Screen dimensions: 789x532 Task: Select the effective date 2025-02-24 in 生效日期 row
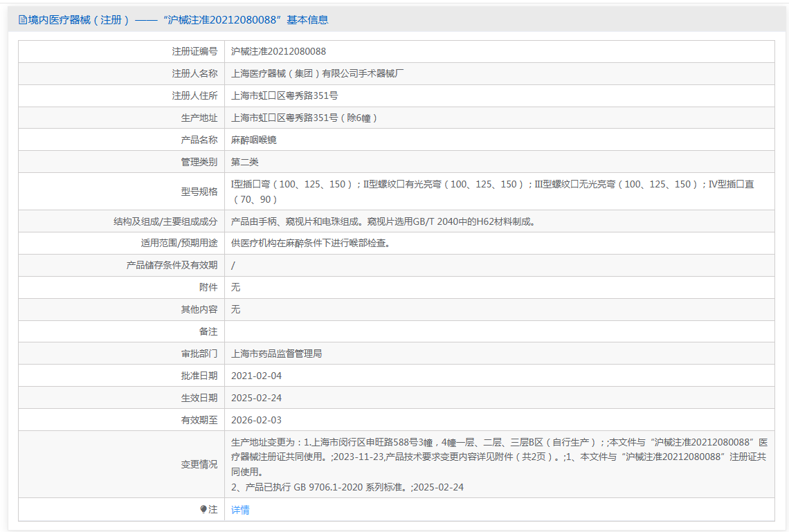click(256, 398)
